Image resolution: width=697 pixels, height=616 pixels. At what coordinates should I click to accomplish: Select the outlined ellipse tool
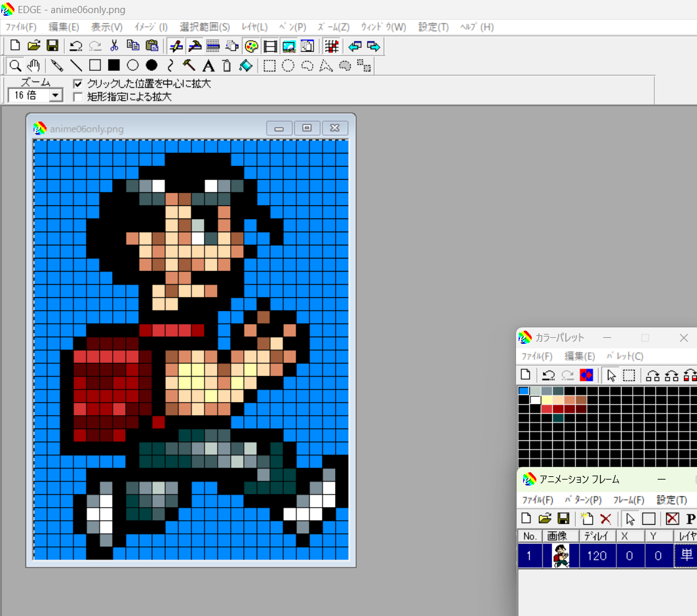(x=132, y=66)
